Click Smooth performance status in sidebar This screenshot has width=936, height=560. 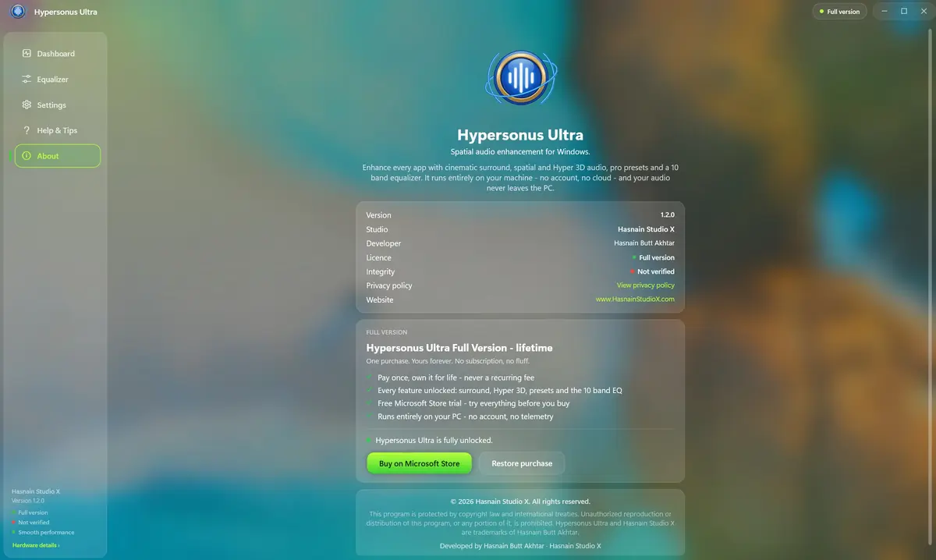(x=46, y=533)
